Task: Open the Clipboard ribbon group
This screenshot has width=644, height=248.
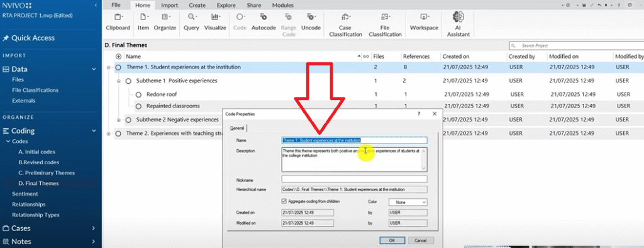Action: [118, 22]
